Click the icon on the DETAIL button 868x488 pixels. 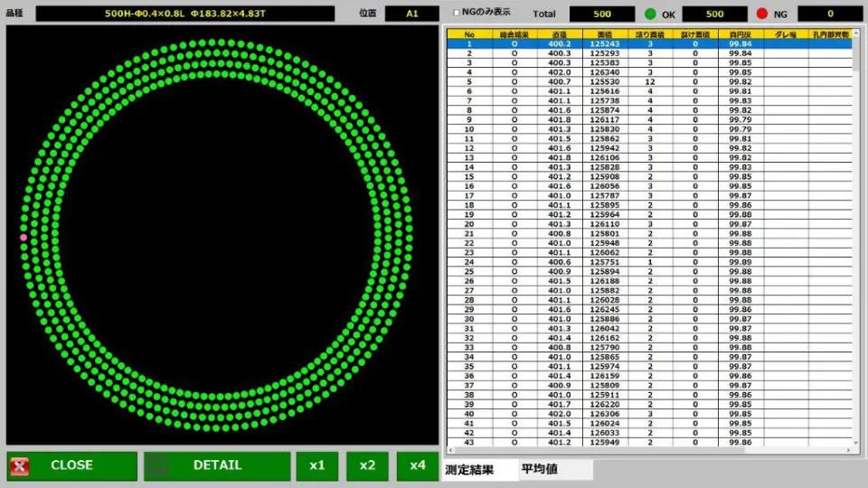[158, 466]
